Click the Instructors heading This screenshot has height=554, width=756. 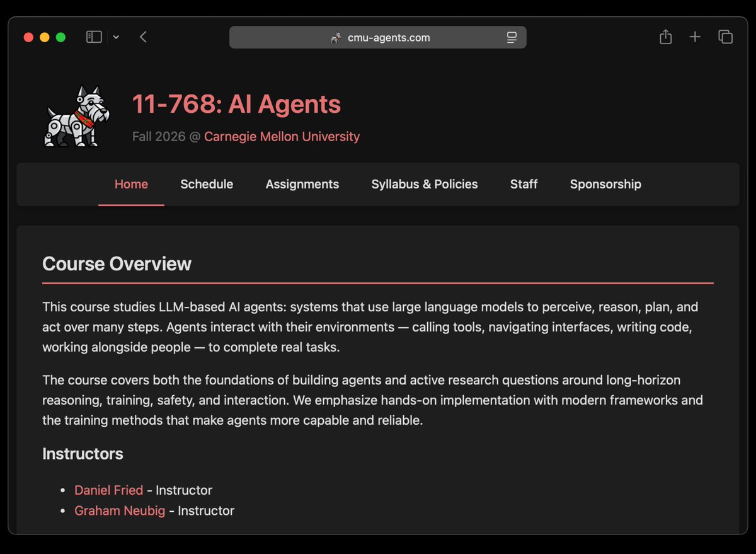(83, 454)
